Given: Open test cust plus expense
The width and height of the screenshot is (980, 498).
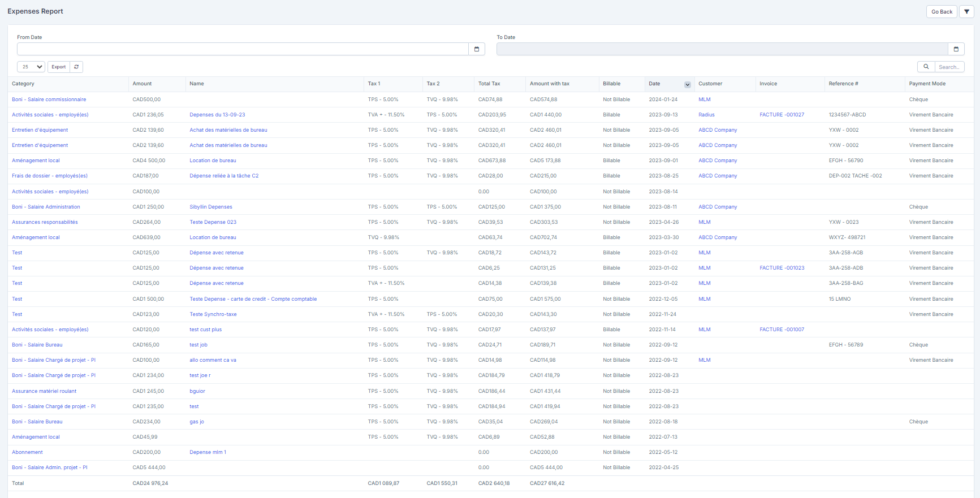Looking at the screenshot, I should pyautogui.click(x=206, y=330).
